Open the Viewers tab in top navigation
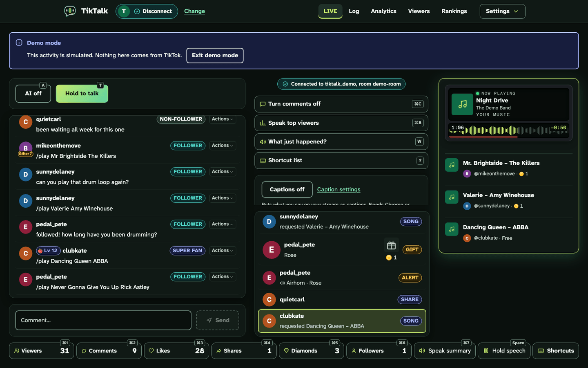The height and width of the screenshot is (368, 588). coord(419,11)
